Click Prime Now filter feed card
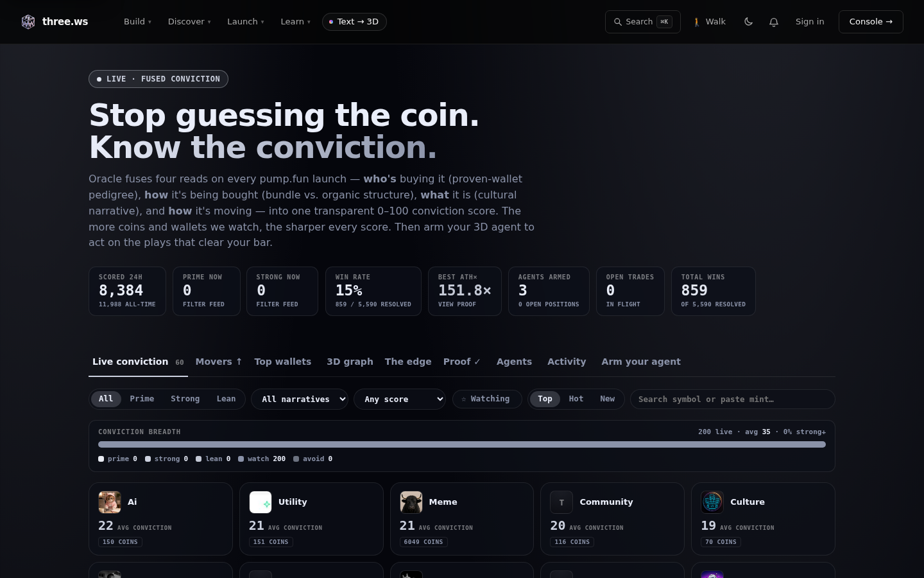Image resolution: width=924 pixels, height=578 pixels. 207,291
